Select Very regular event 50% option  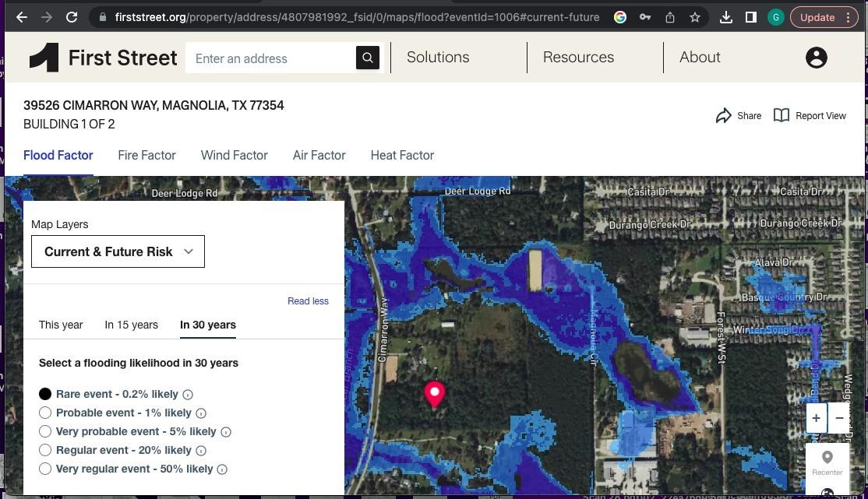[x=45, y=469]
